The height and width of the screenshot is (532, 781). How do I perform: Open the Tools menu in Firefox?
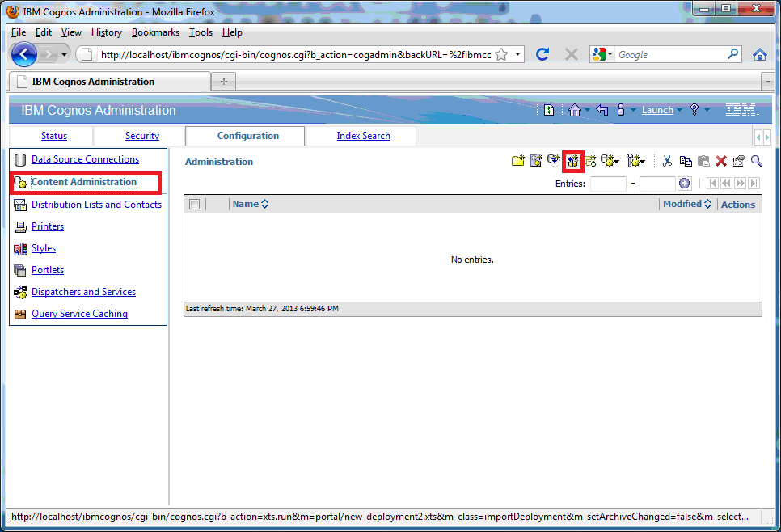201,32
